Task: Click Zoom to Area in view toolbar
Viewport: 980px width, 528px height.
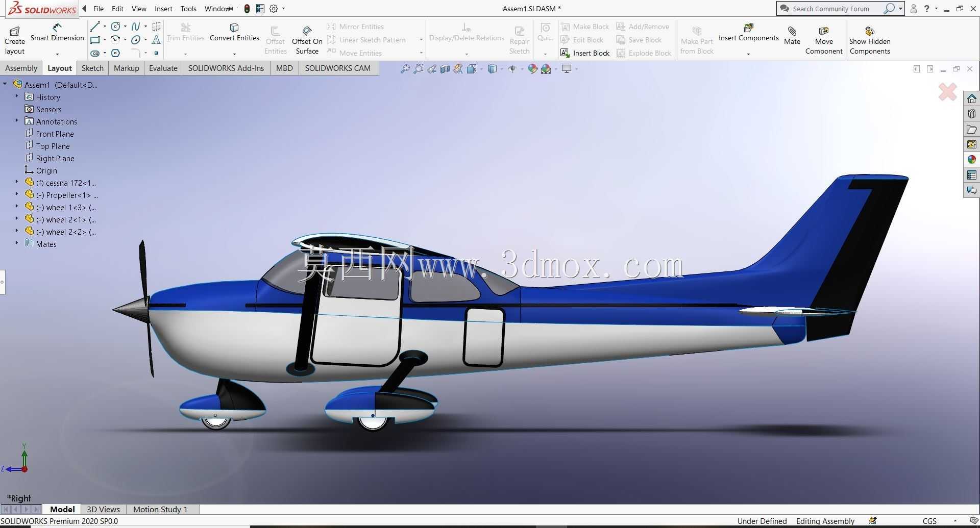Action: (418, 69)
